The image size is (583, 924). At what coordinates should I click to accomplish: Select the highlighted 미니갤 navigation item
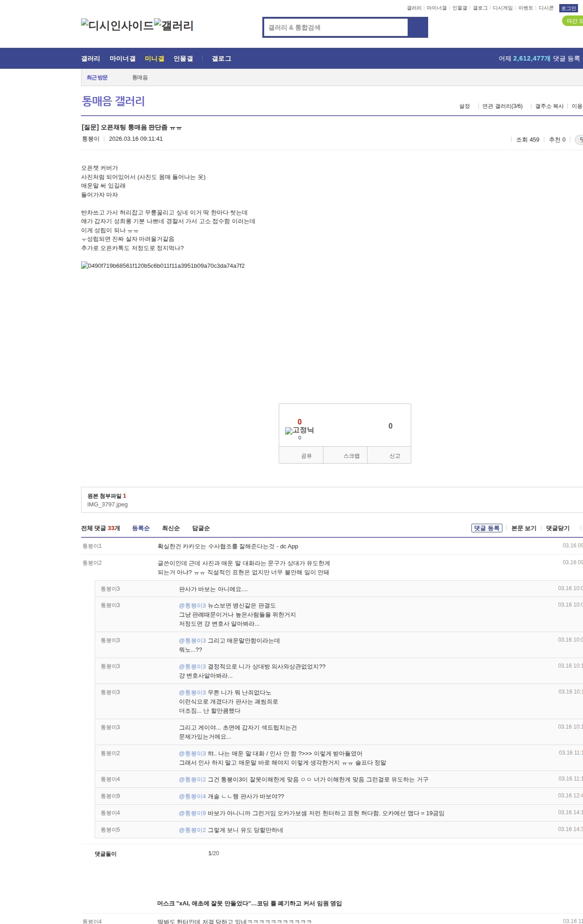pyautogui.click(x=154, y=59)
